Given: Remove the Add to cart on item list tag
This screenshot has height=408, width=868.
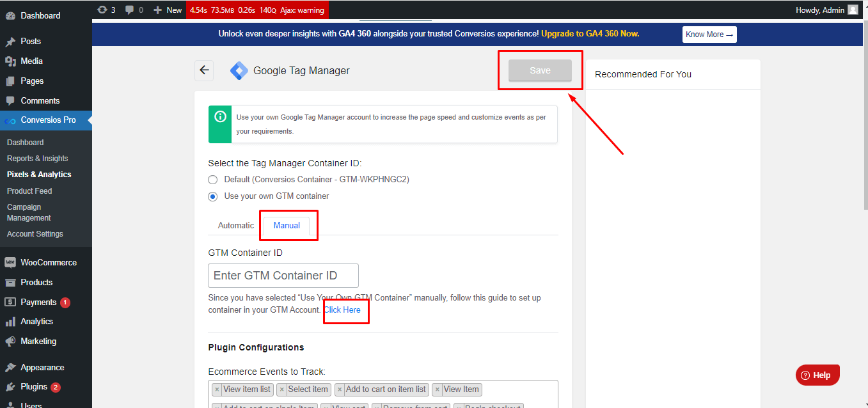Looking at the screenshot, I should click(340, 389).
